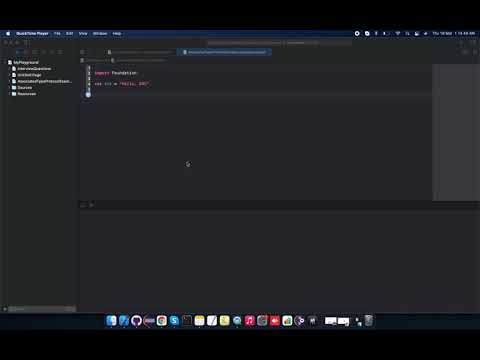
Task: Open the View menu
Action: [83, 34]
